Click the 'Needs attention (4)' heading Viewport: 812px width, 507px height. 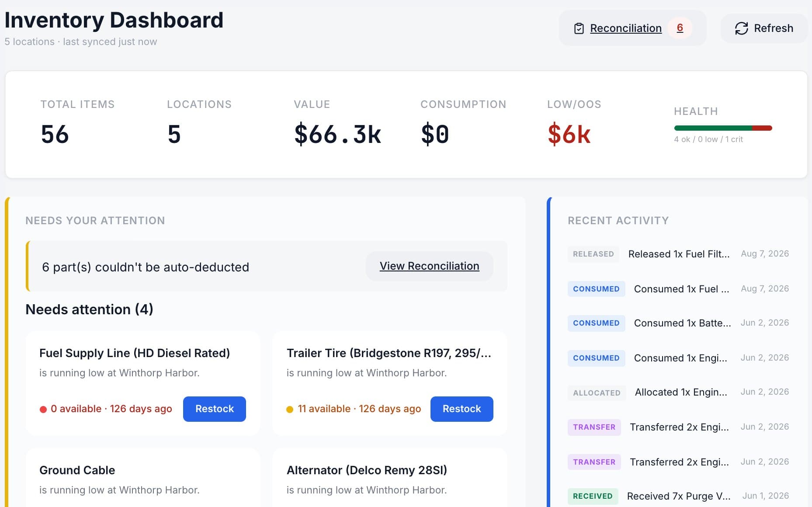[x=89, y=309]
